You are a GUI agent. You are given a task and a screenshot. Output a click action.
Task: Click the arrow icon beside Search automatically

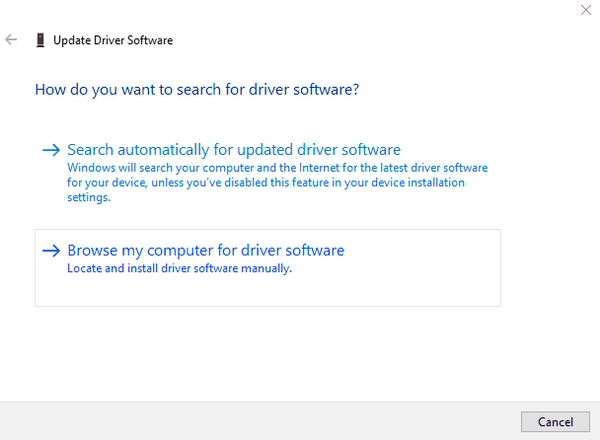click(x=51, y=150)
